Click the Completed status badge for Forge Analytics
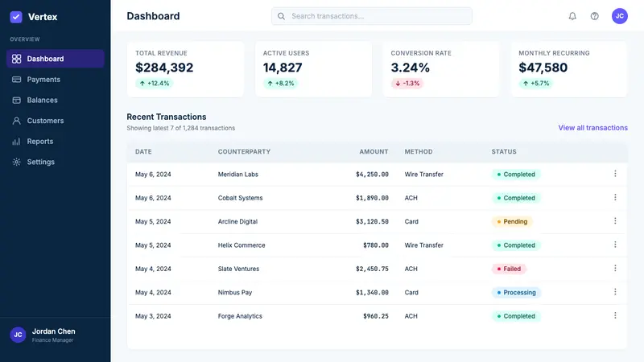This screenshot has height=362, width=644. 516,316
